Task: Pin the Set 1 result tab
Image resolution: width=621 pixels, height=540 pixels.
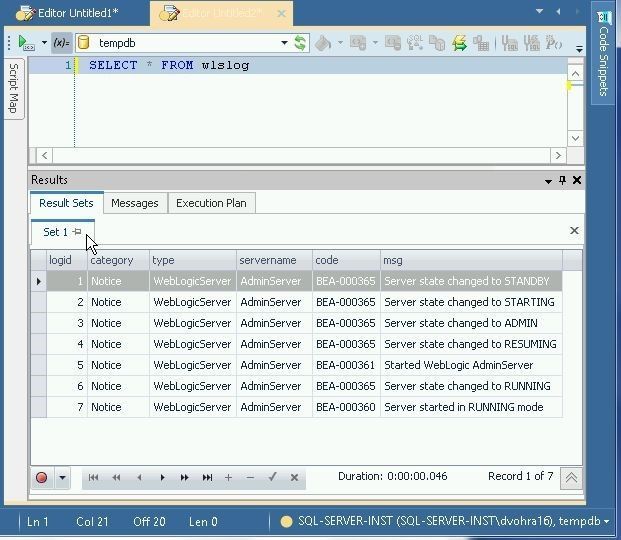Action: (78, 232)
